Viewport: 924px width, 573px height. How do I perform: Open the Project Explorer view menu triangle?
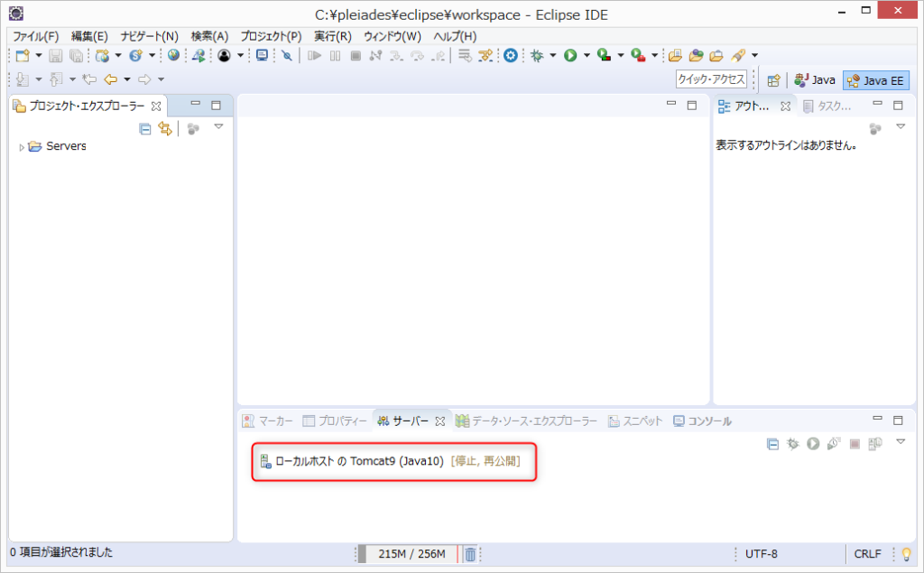click(x=218, y=126)
